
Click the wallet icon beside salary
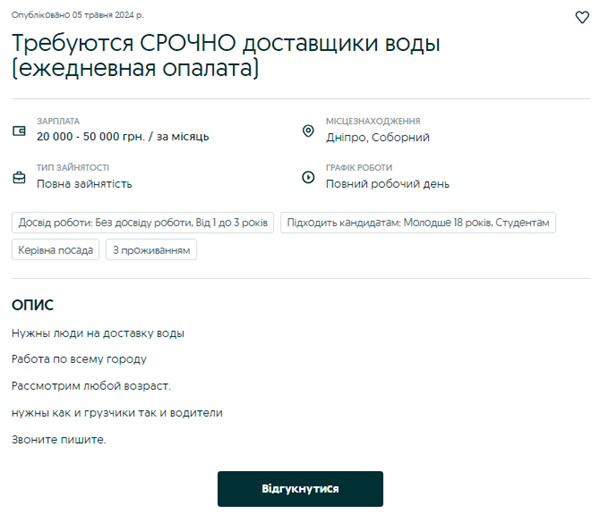coord(19,131)
